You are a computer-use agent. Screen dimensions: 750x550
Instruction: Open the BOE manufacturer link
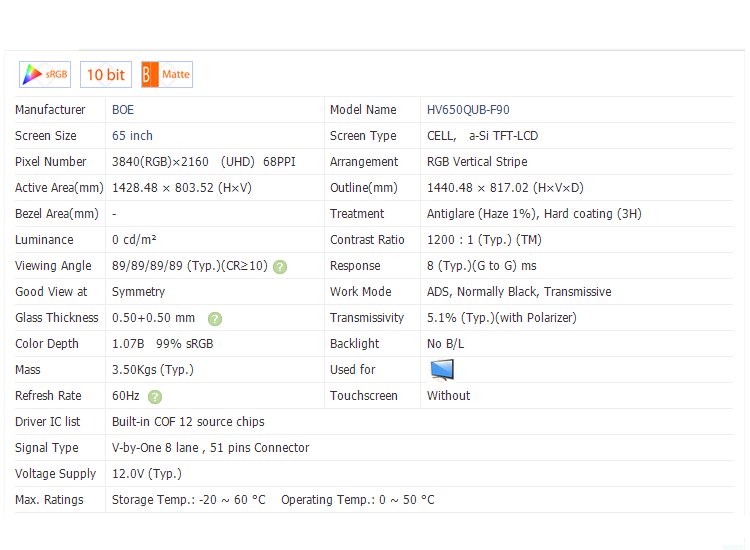(123, 110)
